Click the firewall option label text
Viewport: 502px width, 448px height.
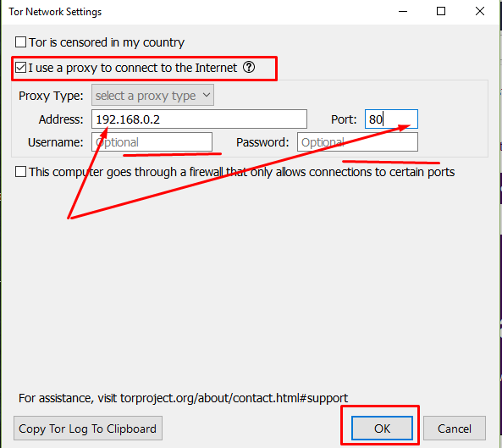click(242, 172)
